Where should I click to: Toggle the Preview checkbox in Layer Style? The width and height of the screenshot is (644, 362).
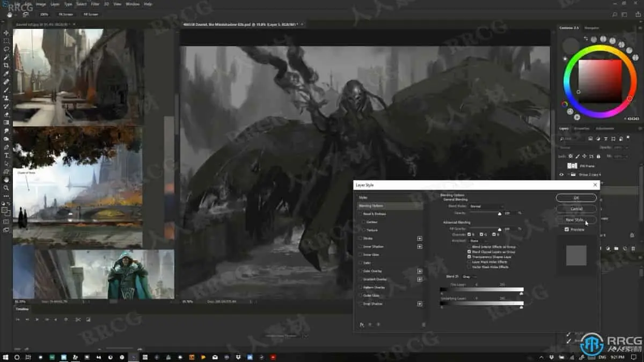pyautogui.click(x=567, y=230)
